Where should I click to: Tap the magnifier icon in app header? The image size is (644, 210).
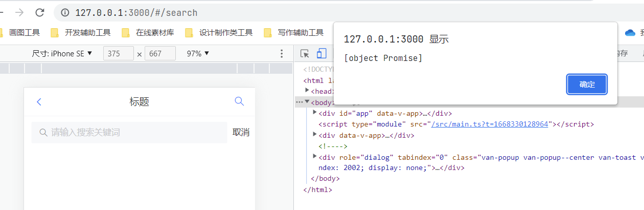pyautogui.click(x=239, y=101)
